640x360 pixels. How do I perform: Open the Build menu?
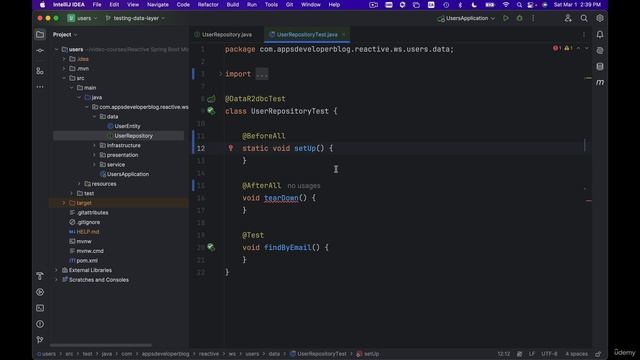coord(233,4)
